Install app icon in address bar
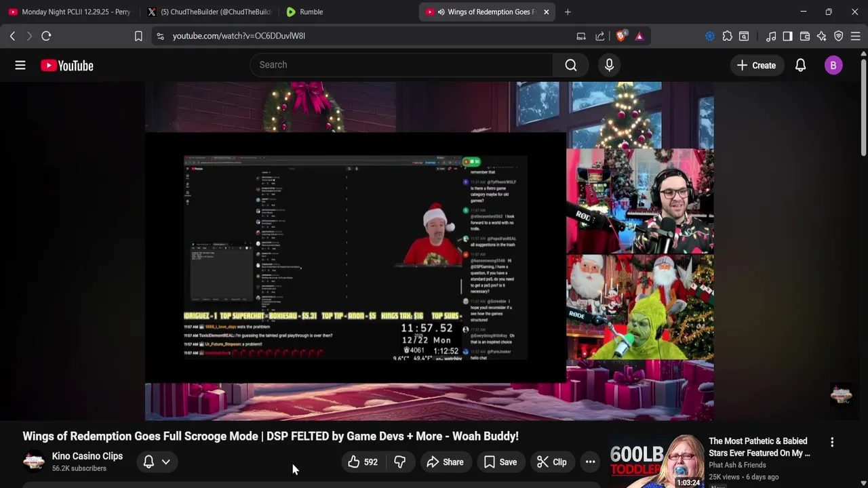This screenshot has height=488, width=868. coord(581,36)
